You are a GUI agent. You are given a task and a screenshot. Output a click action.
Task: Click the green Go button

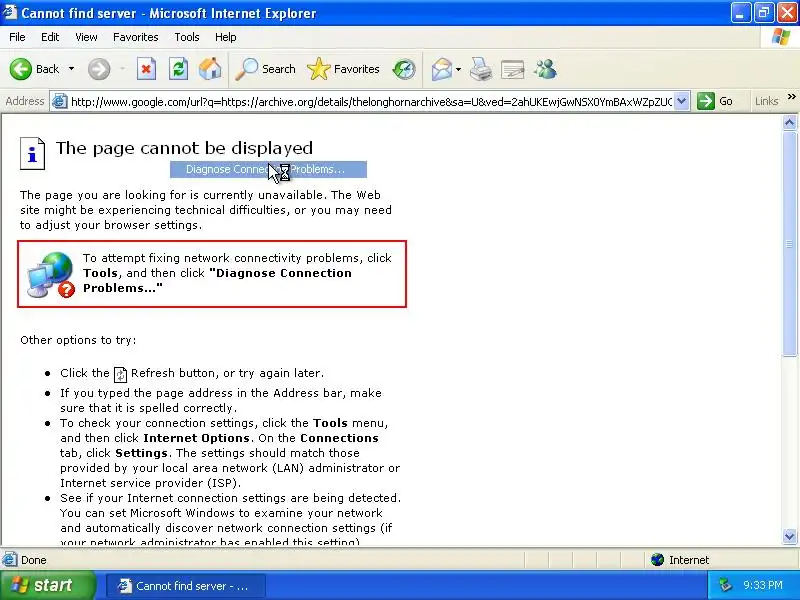tap(715, 101)
